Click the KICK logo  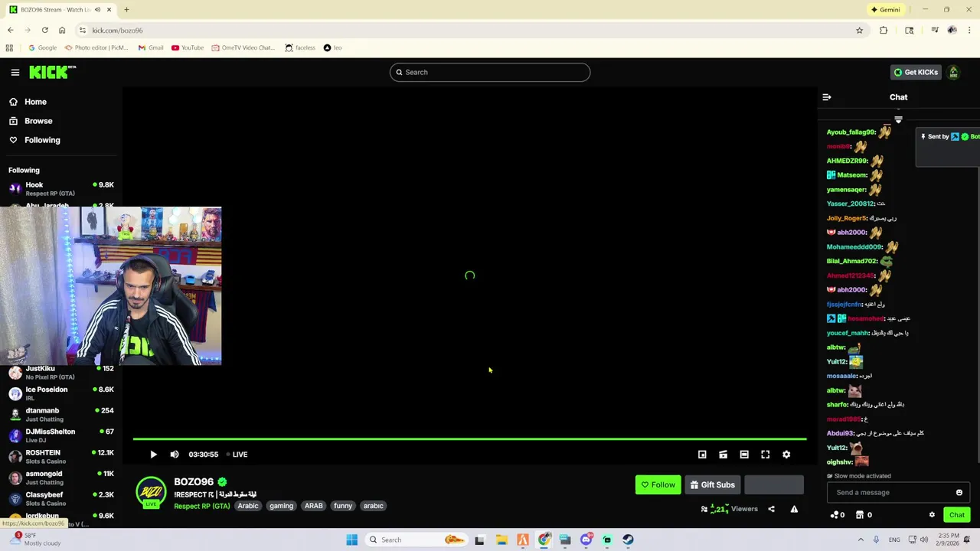point(52,72)
